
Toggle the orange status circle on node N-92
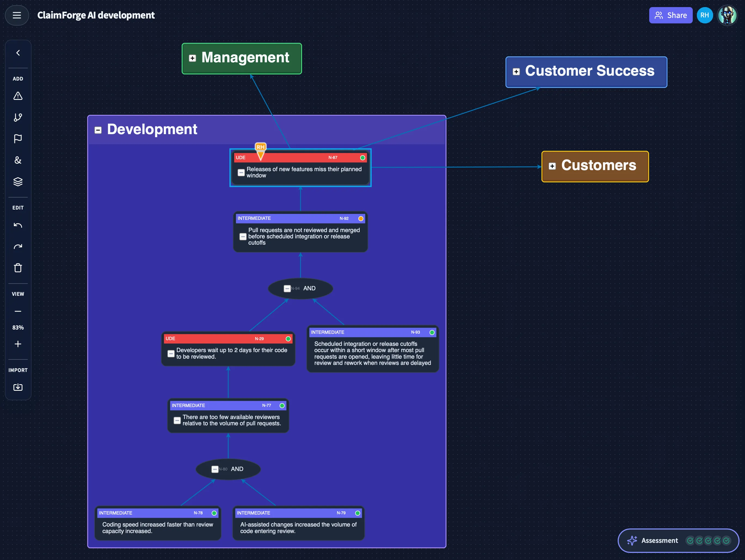pos(360,218)
